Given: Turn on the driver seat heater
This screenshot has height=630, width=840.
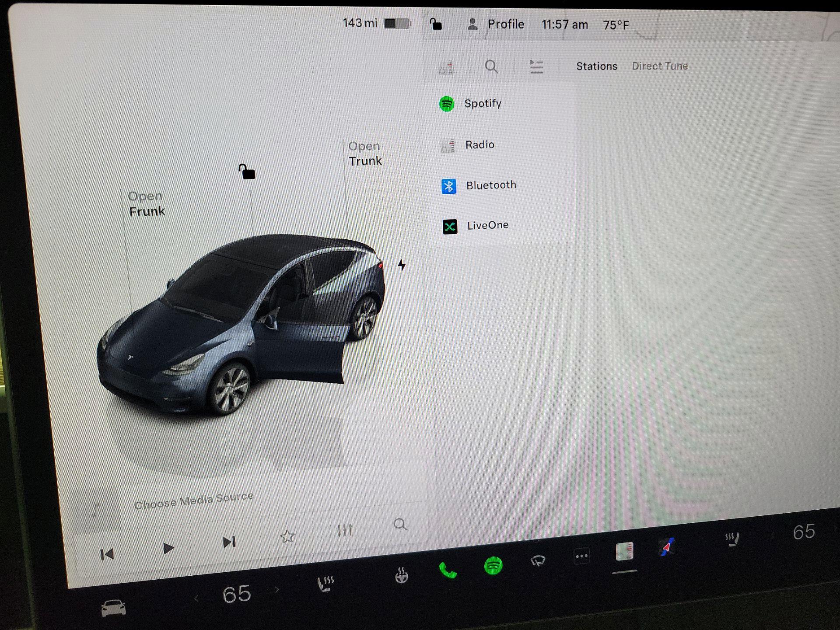Looking at the screenshot, I should [325, 583].
